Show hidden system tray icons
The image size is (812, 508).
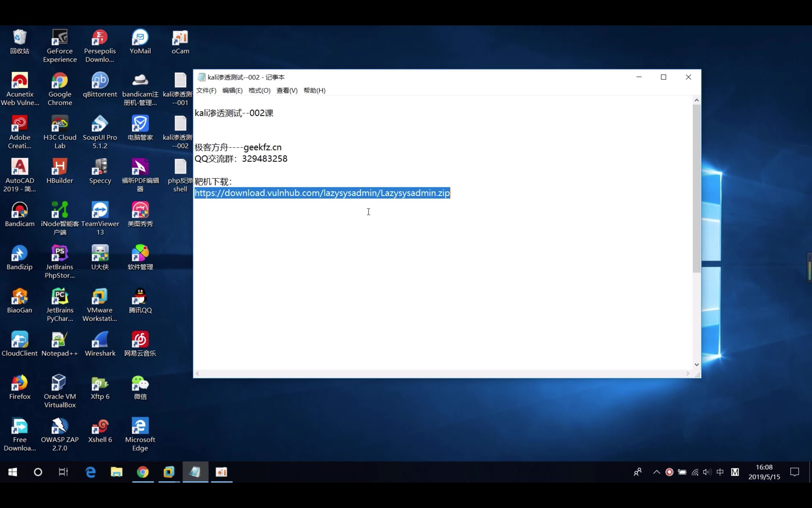pyautogui.click(x=657, y=472)
